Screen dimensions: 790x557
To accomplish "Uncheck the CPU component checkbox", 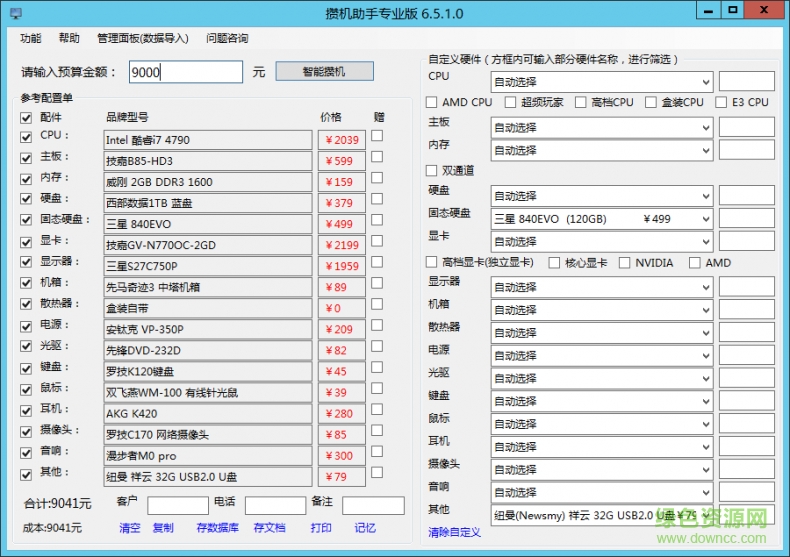I will tap(26, 136).
